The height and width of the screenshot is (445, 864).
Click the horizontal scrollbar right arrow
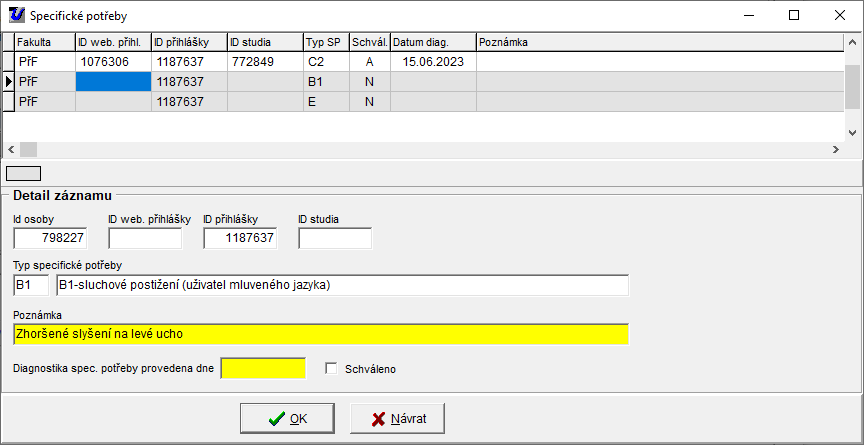point(835,149)
